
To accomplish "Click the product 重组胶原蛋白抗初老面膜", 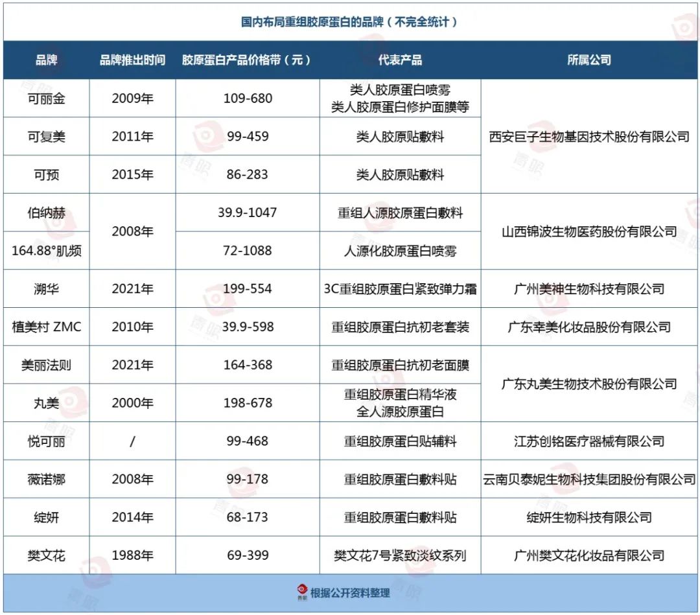I will 400,365.
